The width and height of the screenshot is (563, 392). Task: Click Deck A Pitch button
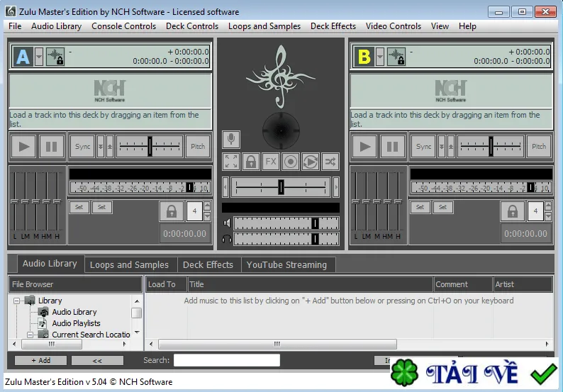(198, 147)
